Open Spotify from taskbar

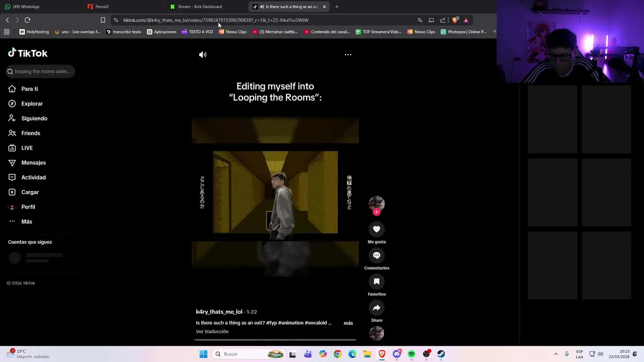(x=412, y=354)
